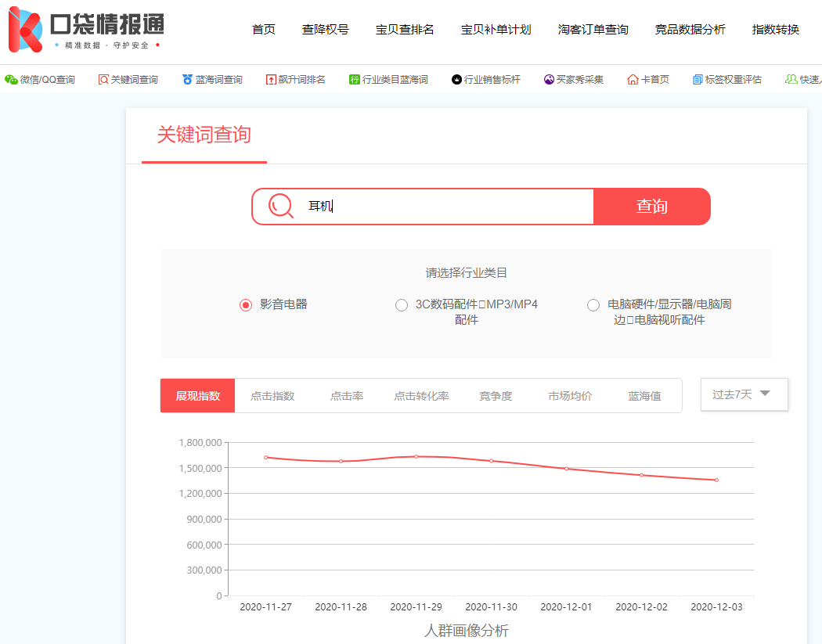The width and height of the screenshot is (822, 644).
Task: Click the magnifier icon in the search box
Action: 281,206
